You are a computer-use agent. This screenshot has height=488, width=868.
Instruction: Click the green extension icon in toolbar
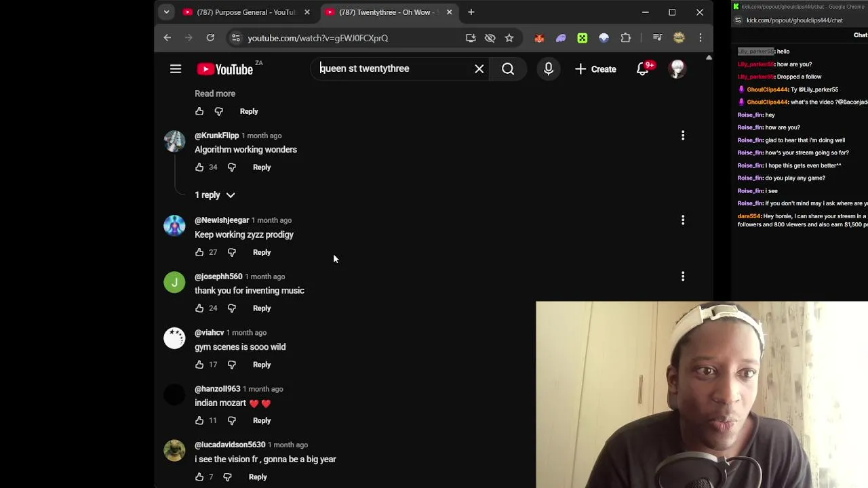tap(583, 38)
